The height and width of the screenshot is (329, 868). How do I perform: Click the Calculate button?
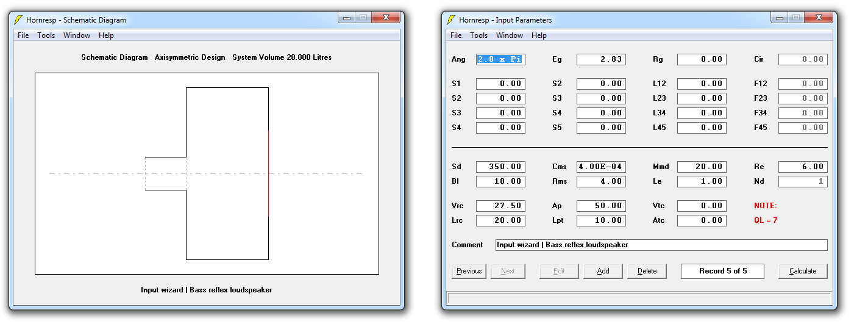click(803, 271)
